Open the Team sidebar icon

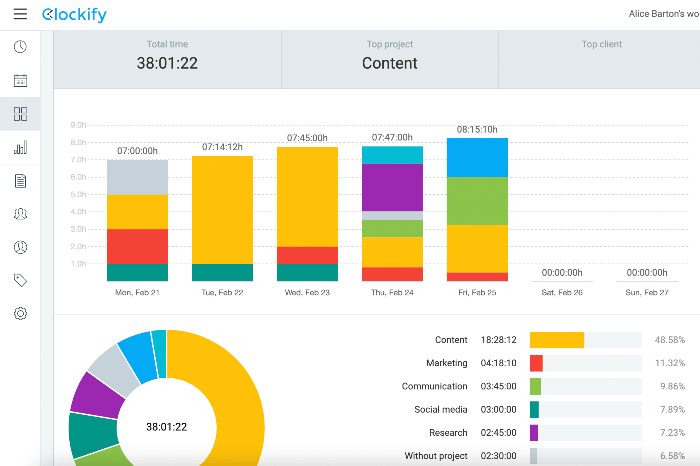20,214
